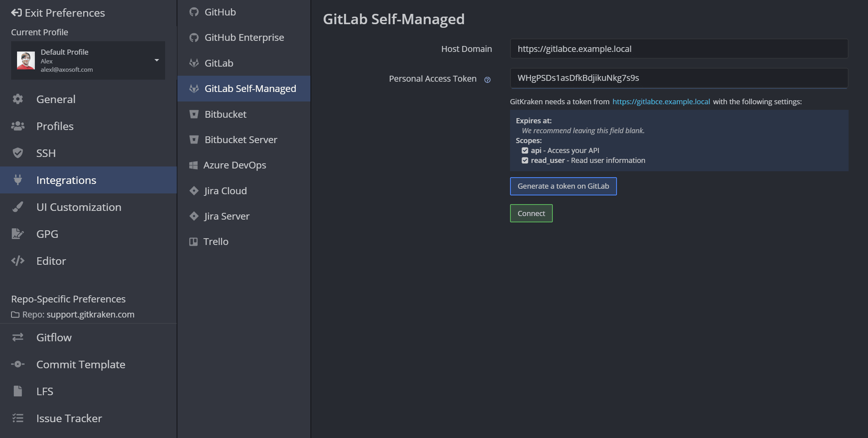This screenshot has width=868, height=438.
Task: Open the UI Customization preferences section
Action: (x=78, y=207)
